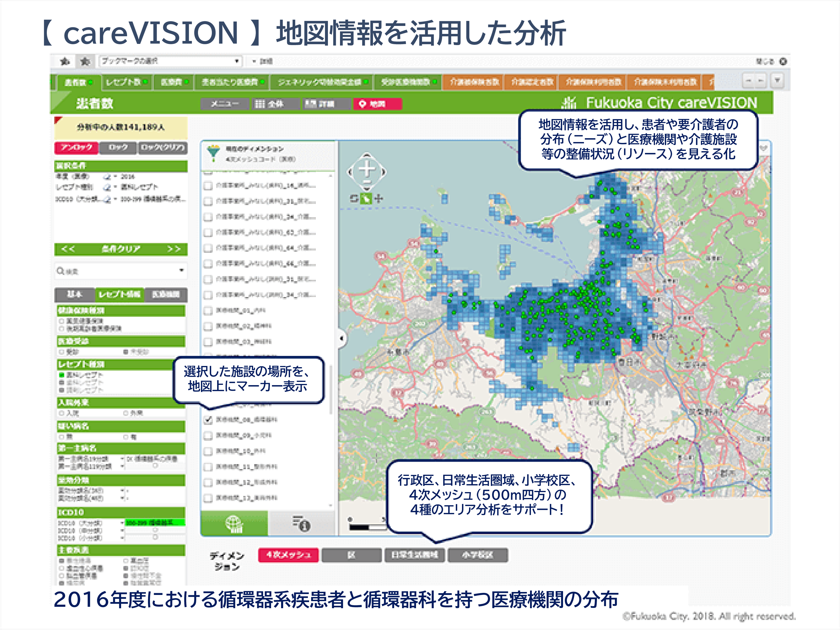Switch to the ジェネリック tab
This screenshot has width=840, height=630.
(x=322, y=82)
